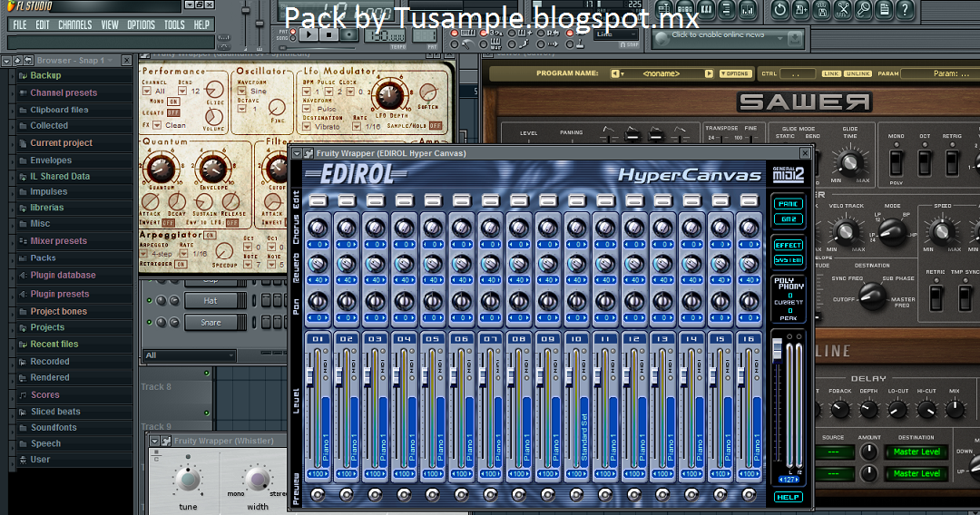Click the channel 01 level fader
This screenshot has height=515, width=980.
pos(309,374)
